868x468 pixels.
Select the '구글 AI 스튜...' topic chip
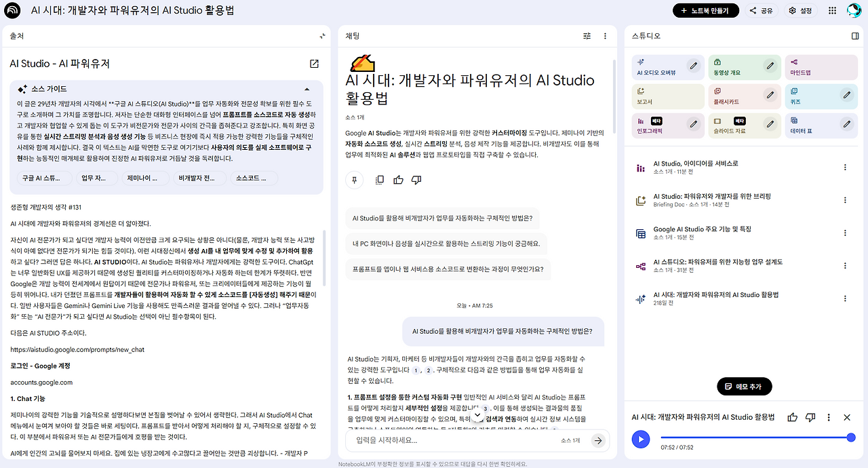point(45,178)
